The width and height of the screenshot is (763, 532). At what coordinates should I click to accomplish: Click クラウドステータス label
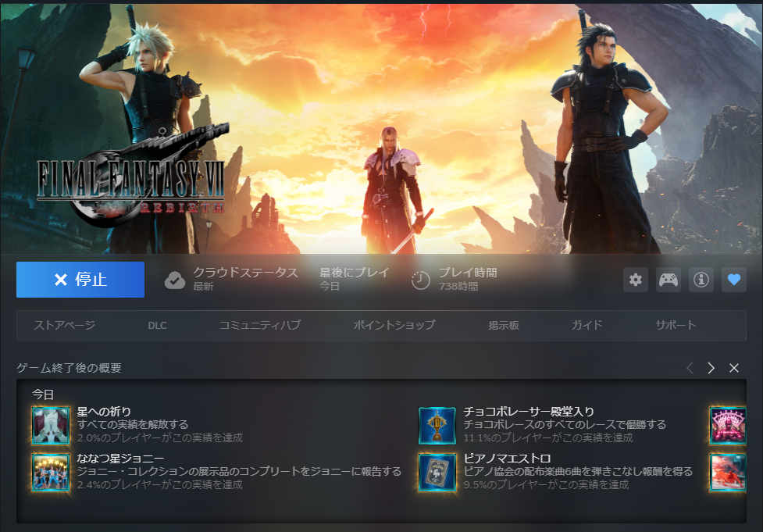[246, 273]
